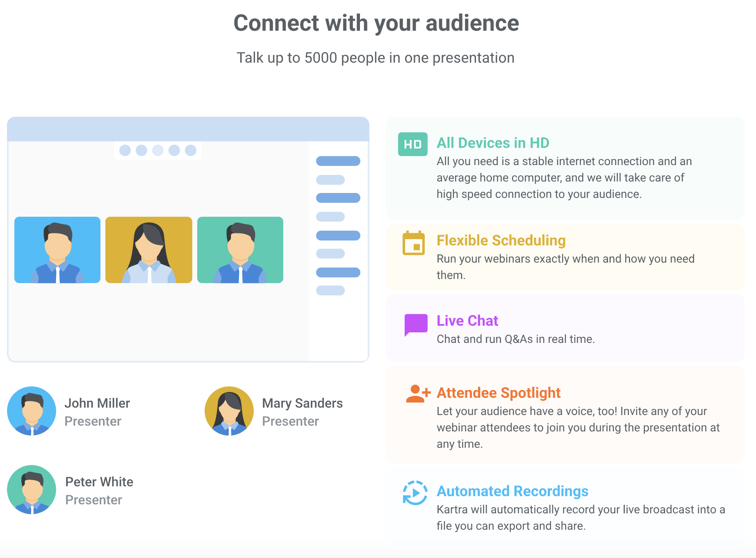This screenshot has height=558, width=756.
Task: Click the orange add-attendee person icon
Action: tap(418, 394)
